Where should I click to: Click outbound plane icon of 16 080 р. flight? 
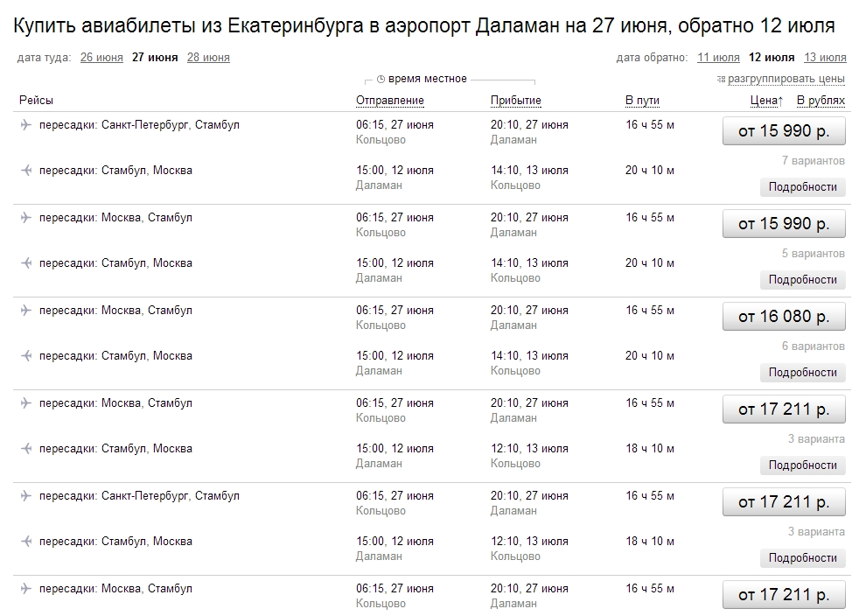[26, 311]
